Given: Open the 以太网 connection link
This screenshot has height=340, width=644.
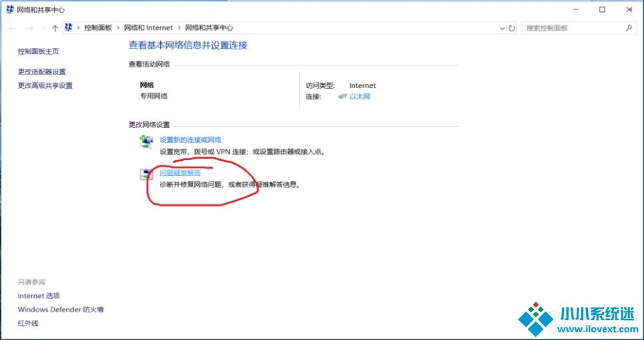Looking at the screenshot, I should [360, 97].
